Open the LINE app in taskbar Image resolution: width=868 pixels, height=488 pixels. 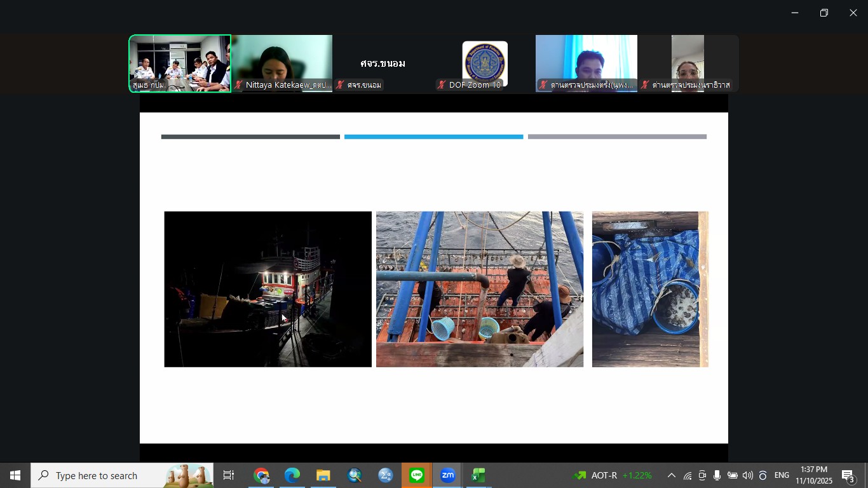coord(417,475)
